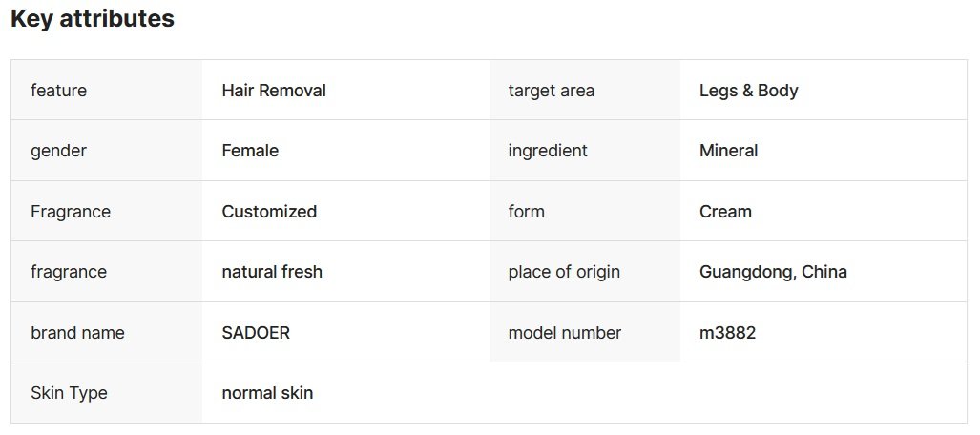Select the natural fresh value
The width and height of the screenshot is (980, 435).
[272, 272]
